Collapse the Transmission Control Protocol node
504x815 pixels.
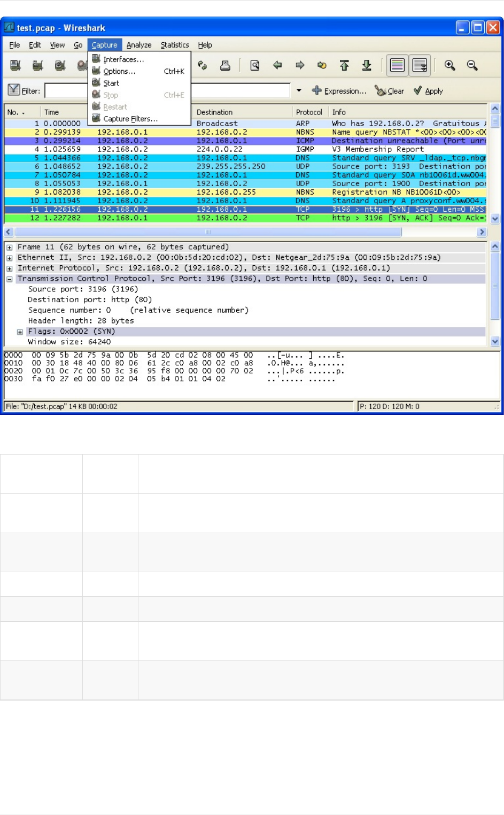10,279
